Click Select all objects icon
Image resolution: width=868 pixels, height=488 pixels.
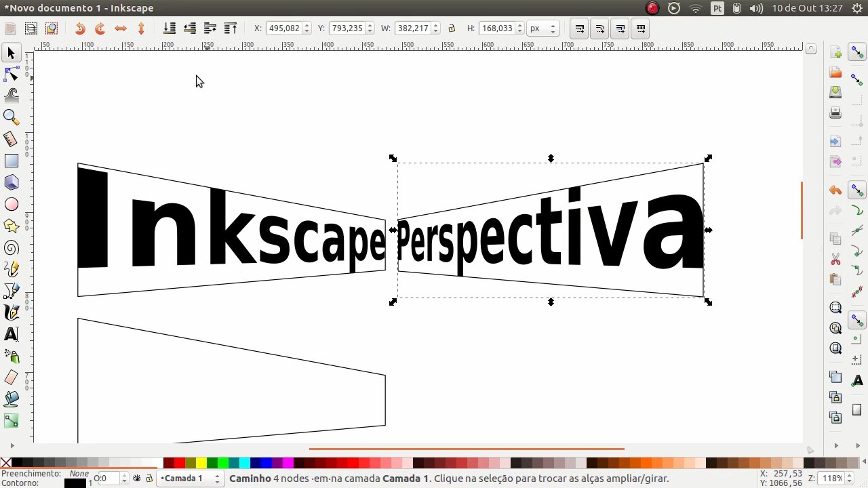tap(10, 28)
